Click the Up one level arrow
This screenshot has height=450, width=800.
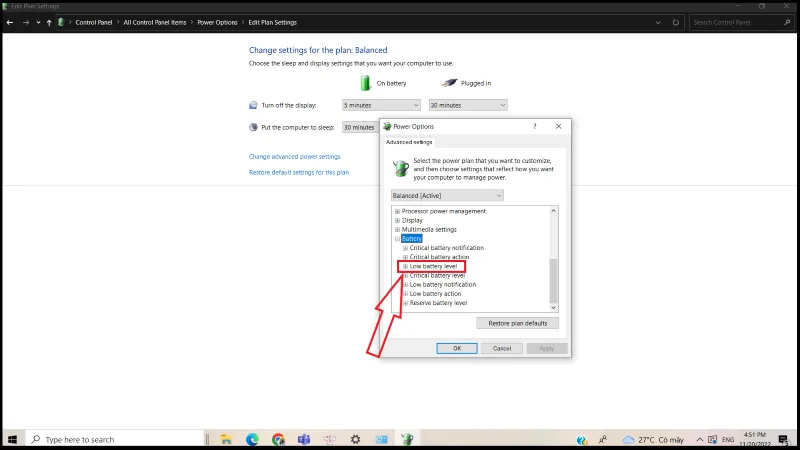[x=48, y=22]
